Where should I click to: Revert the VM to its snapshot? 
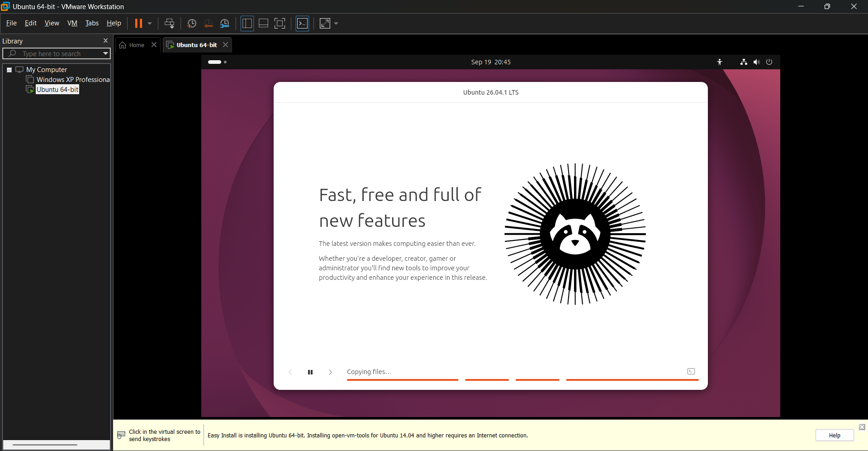pyautogui.click(x=208, y=24)
